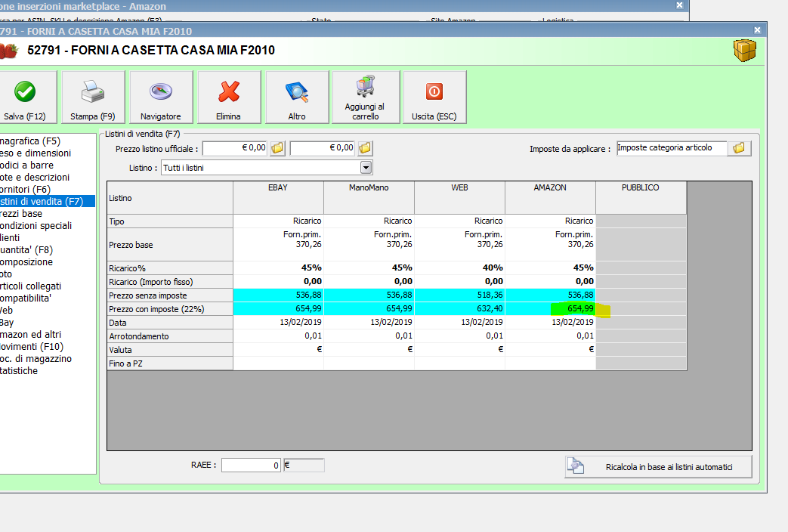Click the ManoMano Valuta € cell
The width and height of the screenshot is (788, 532).
point(369,349)
